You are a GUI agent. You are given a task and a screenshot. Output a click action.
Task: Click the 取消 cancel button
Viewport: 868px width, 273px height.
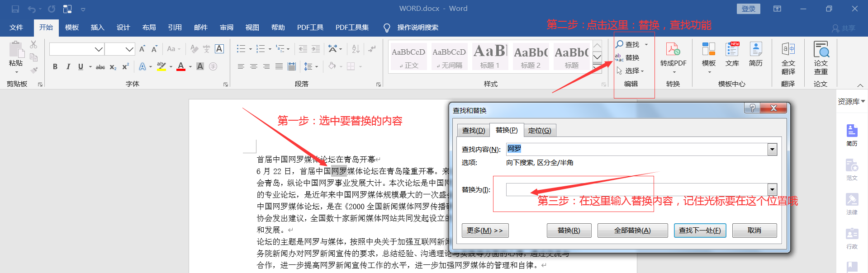(754, 231)
